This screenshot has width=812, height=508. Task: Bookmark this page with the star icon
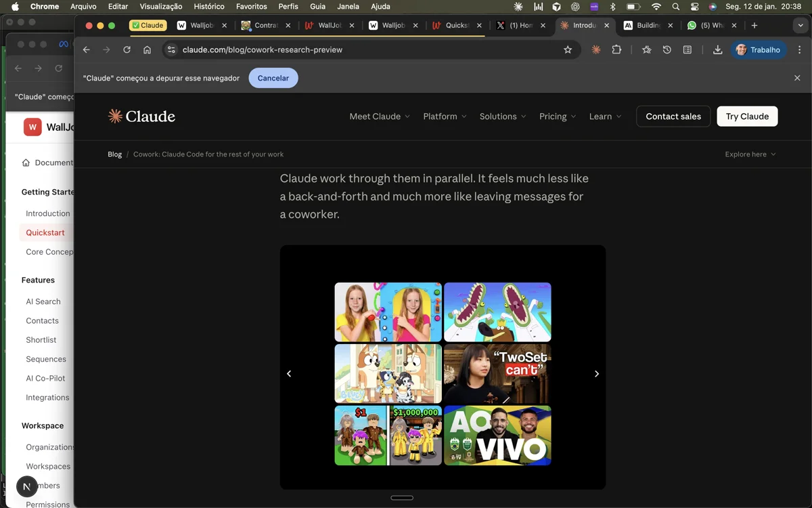[x=568, y=49]
